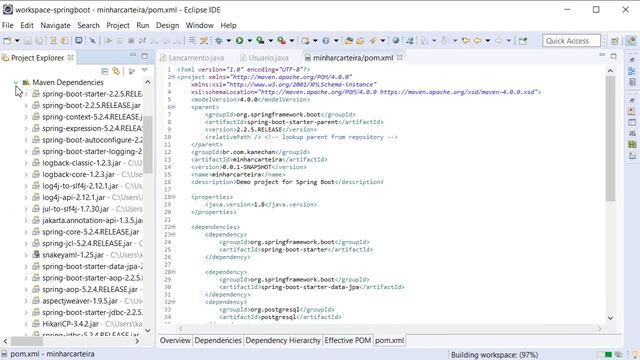Click the External Tools run icon
Image resolution: width=640 pixels, height=360 pixels.
tap(281, 40)
